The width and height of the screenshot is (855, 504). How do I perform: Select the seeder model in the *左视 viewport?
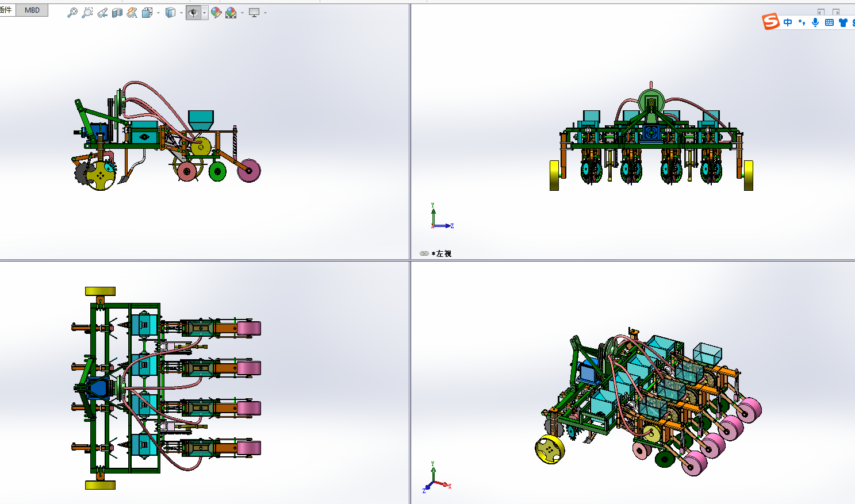651,136
